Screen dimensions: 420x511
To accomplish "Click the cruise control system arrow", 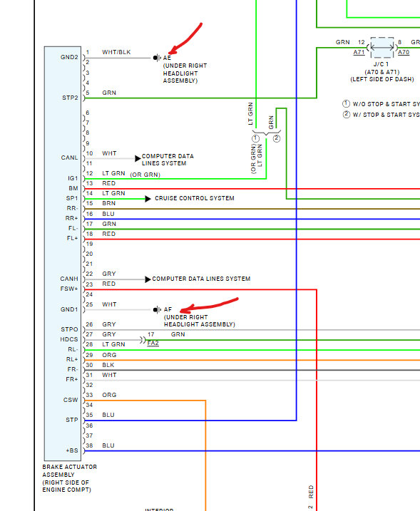I will pyautogui.click(x=148, y=198).
